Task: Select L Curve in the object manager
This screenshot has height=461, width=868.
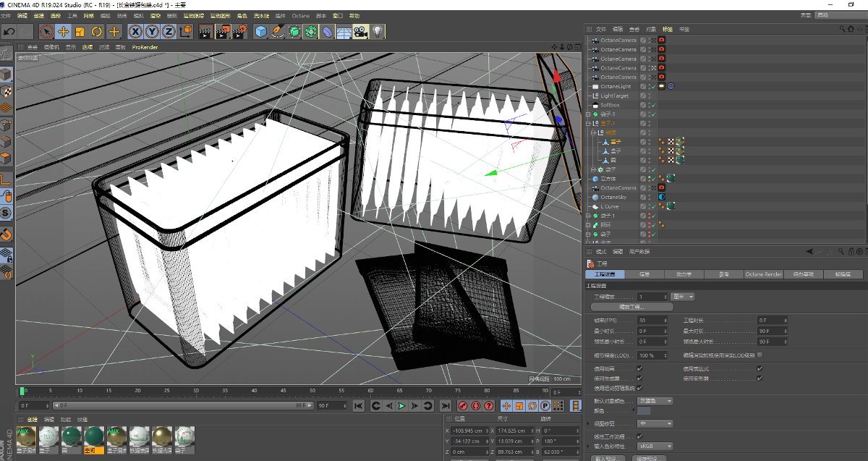Action: [609, 206]
